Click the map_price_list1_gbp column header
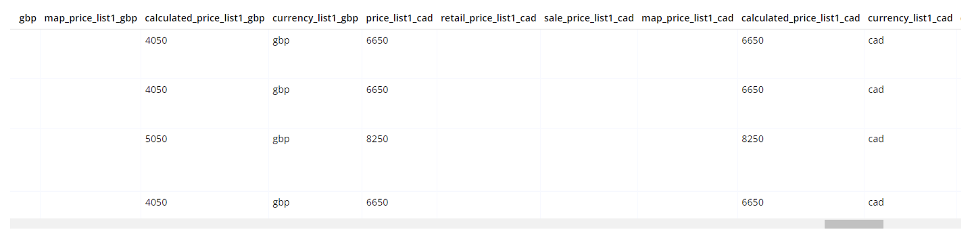 point(91,18)
